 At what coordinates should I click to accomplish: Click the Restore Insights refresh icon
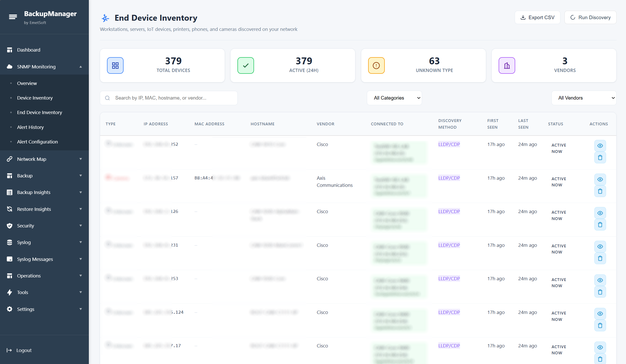tap(9, 209)
